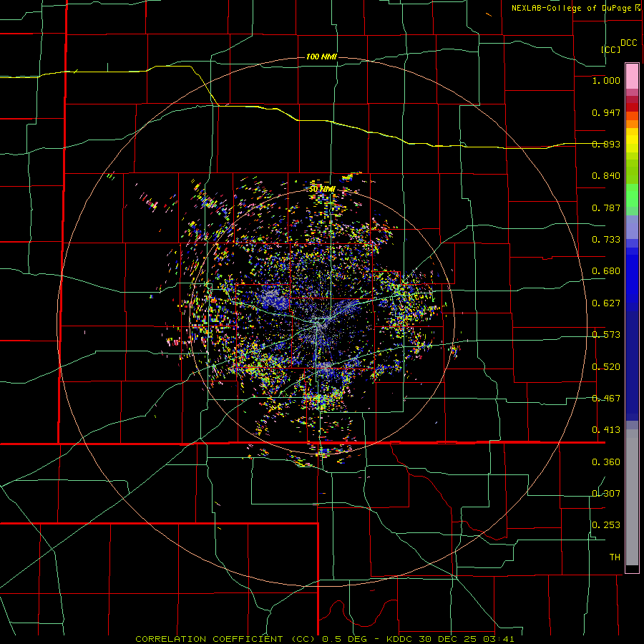Click the 100 NMI range ring label

coord(321,57)
